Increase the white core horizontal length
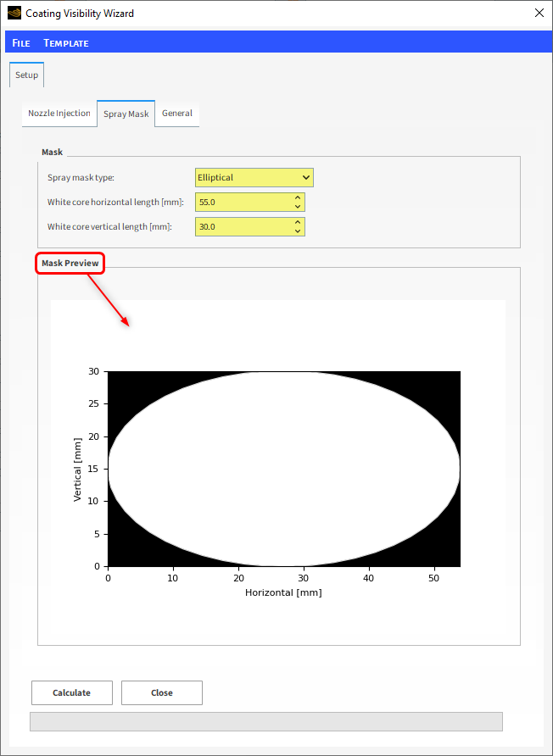The image size is (553, 756). (x=298, y=198)
